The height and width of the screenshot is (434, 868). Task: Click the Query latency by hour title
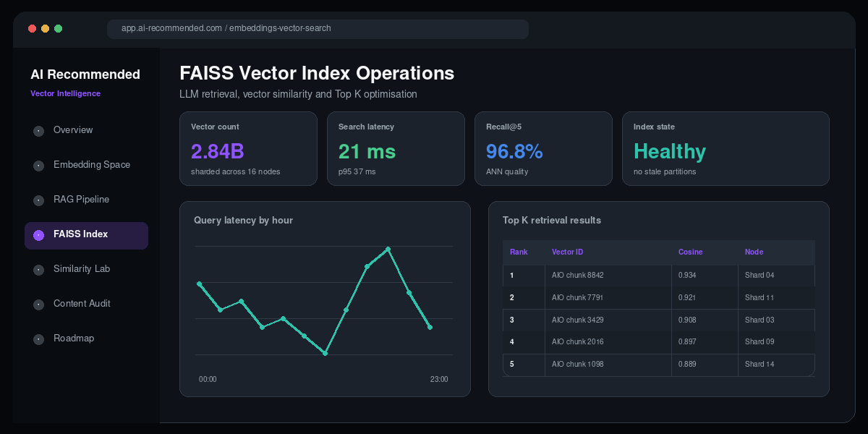(x=243, y=220)
